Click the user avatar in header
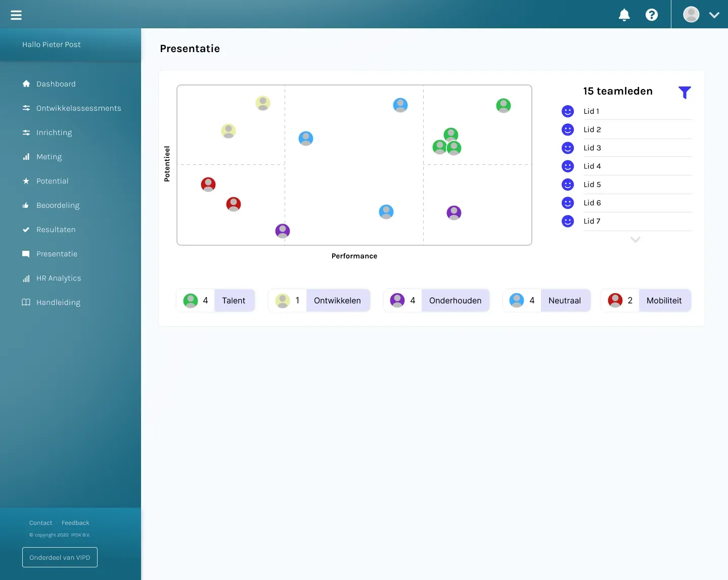The image size is (728, 580). click(691, 15)
